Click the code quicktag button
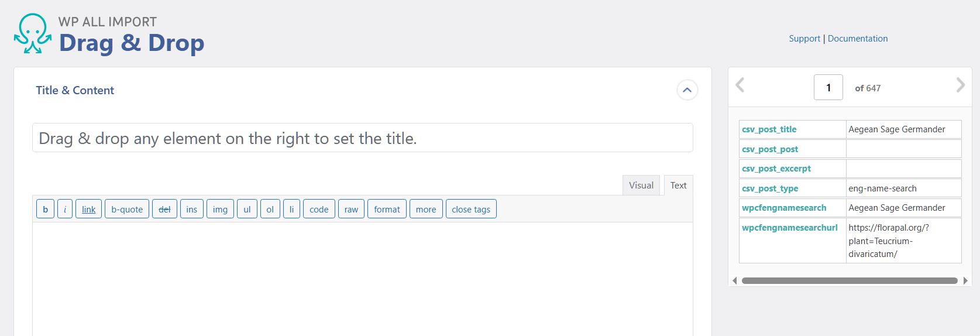Image resolution: width=980 pixels, height=336 pixels. coord(319,209)
